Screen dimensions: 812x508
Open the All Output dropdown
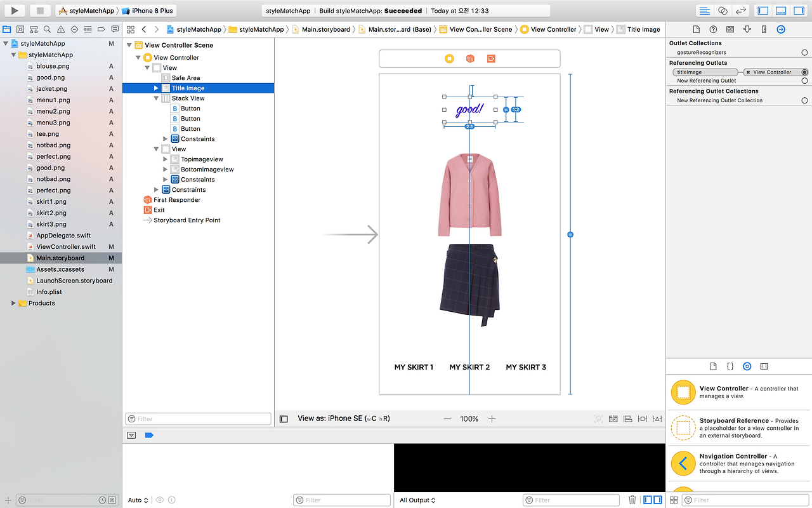click(417, 500)
